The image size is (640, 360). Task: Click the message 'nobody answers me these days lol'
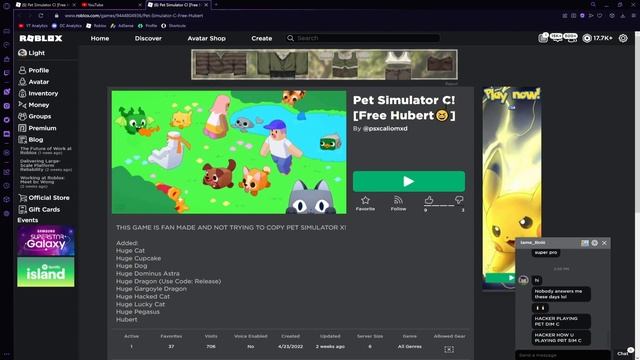click(561, 294)
